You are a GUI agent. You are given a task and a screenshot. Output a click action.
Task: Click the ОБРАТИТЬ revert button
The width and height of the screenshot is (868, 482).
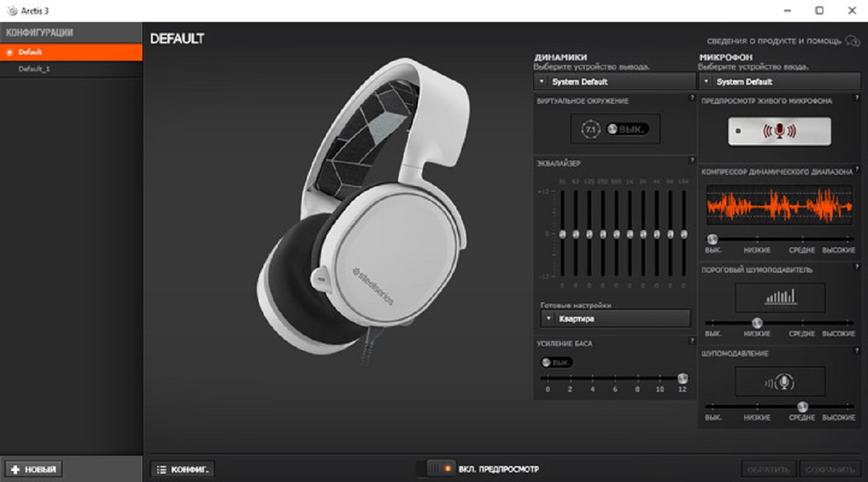(769, 470)
